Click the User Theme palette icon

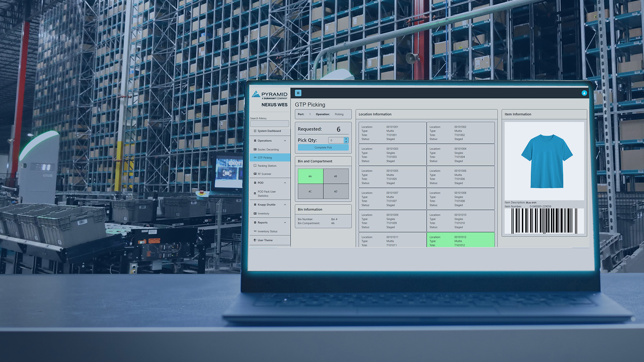[x=255, y=240]
